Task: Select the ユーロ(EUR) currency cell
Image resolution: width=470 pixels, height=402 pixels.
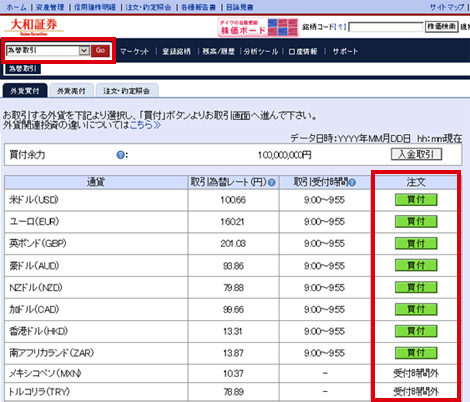Action: 96,222
